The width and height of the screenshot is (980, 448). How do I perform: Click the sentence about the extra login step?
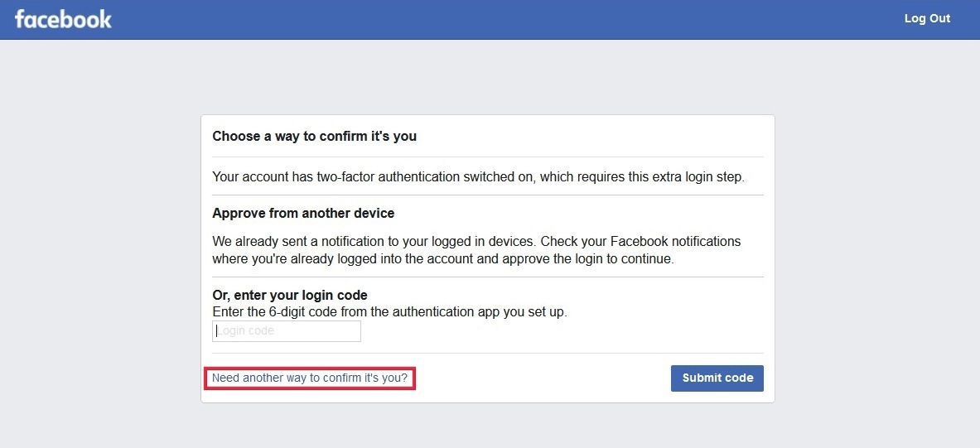[478, 176]
